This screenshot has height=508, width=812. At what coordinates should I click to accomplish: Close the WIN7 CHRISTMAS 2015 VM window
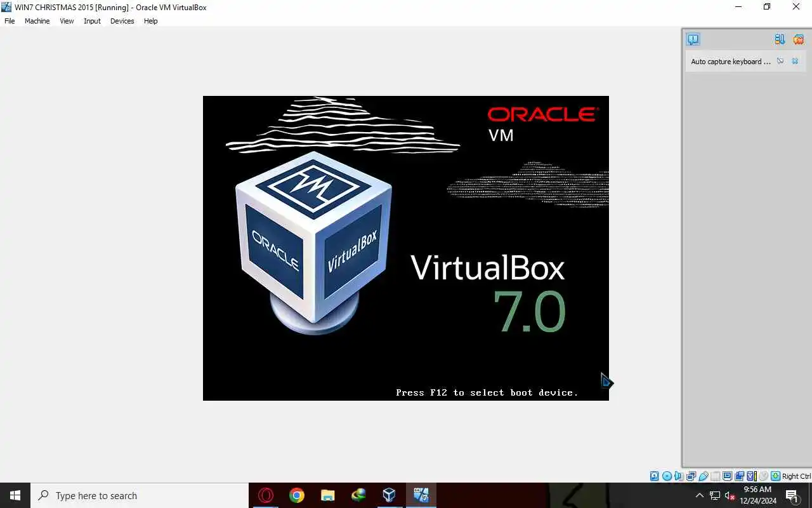point(796,7)
